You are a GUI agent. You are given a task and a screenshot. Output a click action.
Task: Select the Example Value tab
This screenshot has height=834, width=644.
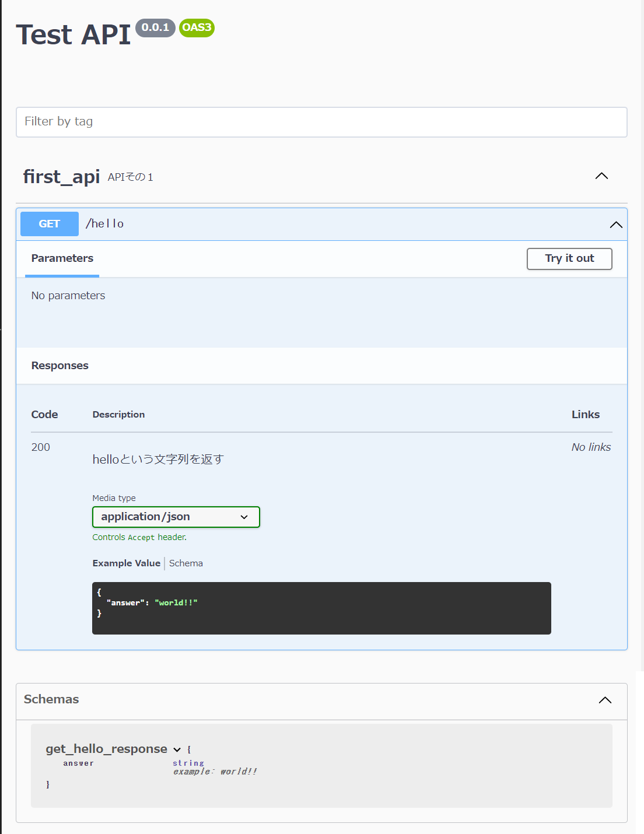click(127, 563)
